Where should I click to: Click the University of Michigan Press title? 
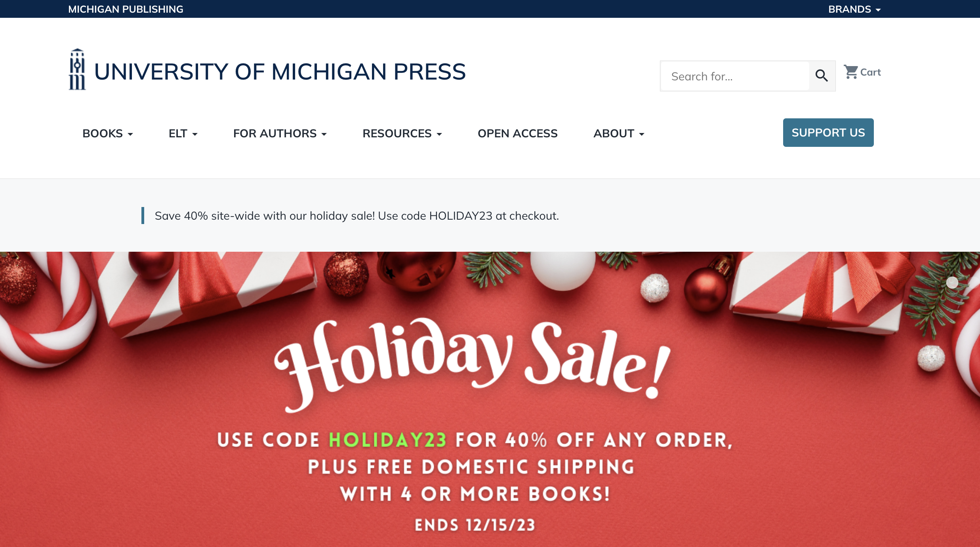point(280,72)
